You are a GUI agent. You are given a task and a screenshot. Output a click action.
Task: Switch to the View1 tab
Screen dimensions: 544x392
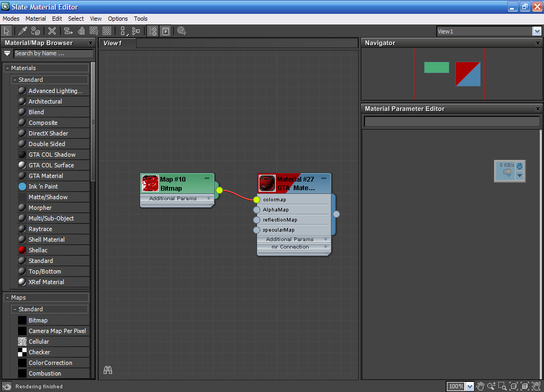pos(113,43)
